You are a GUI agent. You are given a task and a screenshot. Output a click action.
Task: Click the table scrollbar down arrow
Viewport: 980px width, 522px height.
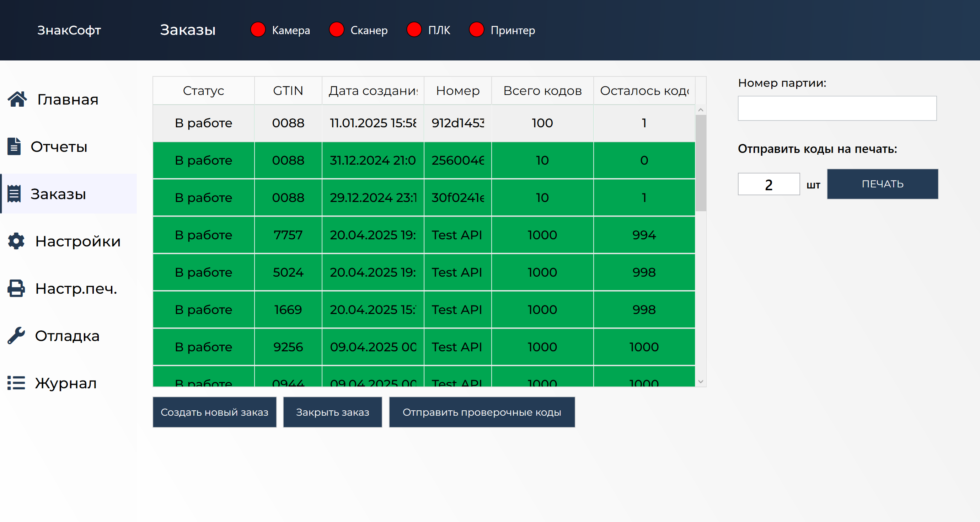pos(701,381)
